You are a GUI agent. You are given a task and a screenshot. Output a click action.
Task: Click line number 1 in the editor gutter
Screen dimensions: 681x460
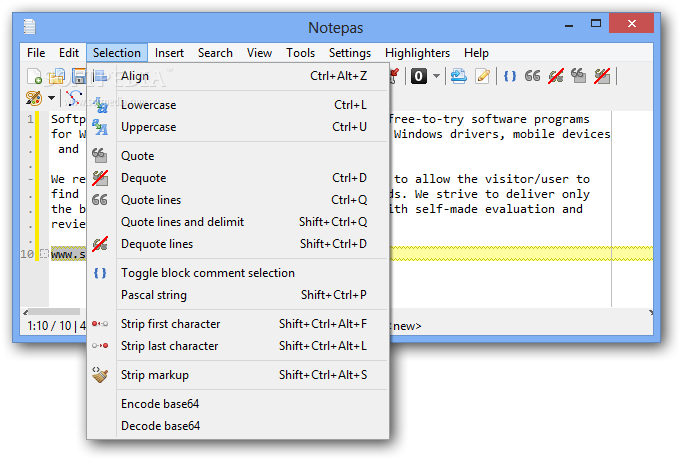30,119
